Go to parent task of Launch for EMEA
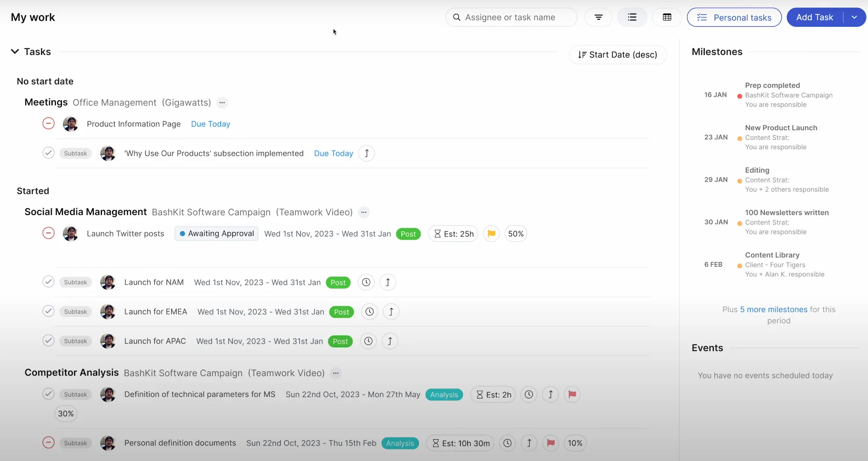The image size is (868, 461). pyautogui.click(x=391, y=312)
